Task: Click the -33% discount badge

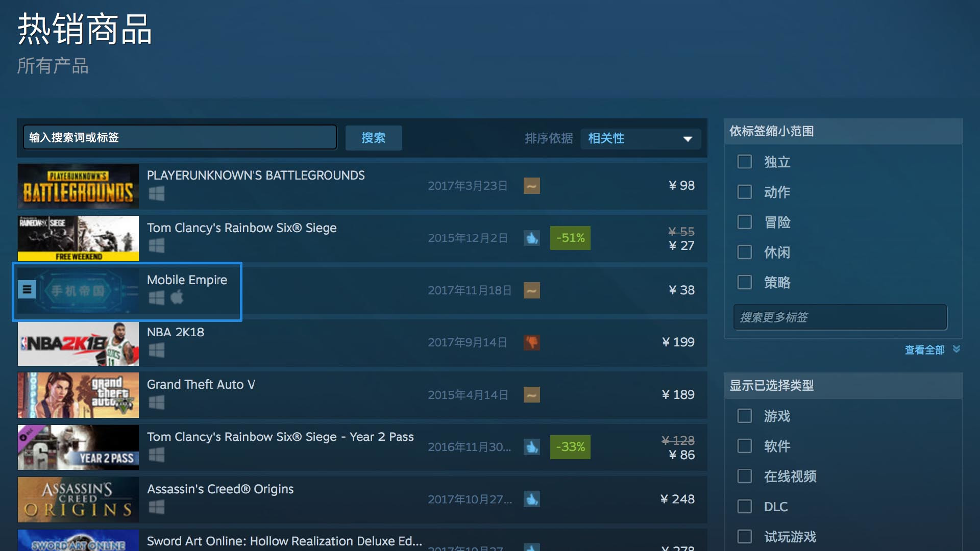Action: [x=570, y=447]
